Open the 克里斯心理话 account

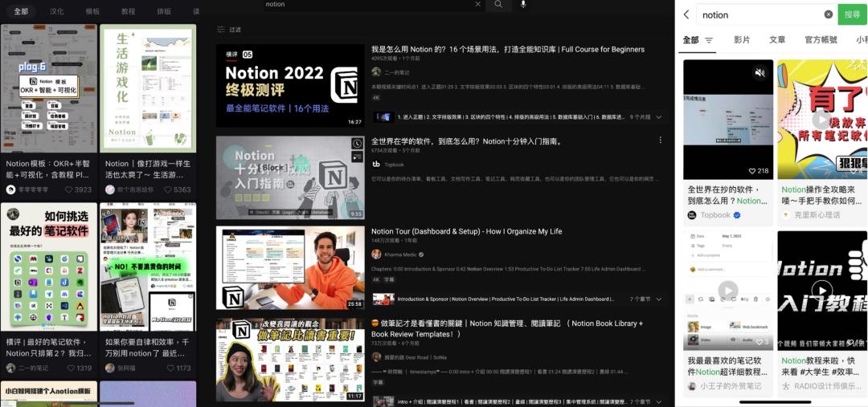point(812,215)
